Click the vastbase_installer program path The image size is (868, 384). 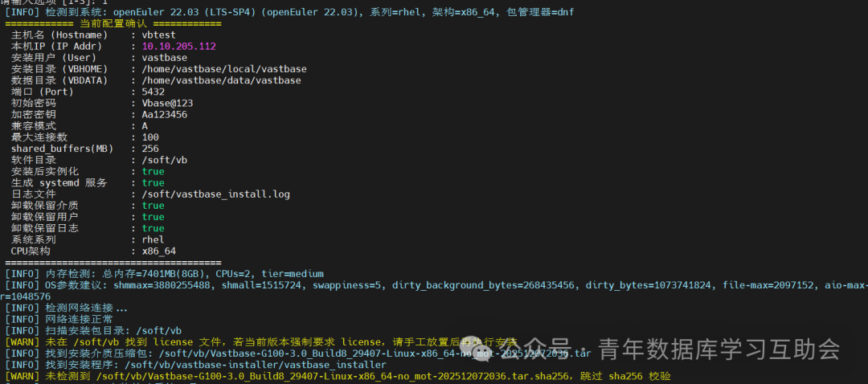[195, 365]
